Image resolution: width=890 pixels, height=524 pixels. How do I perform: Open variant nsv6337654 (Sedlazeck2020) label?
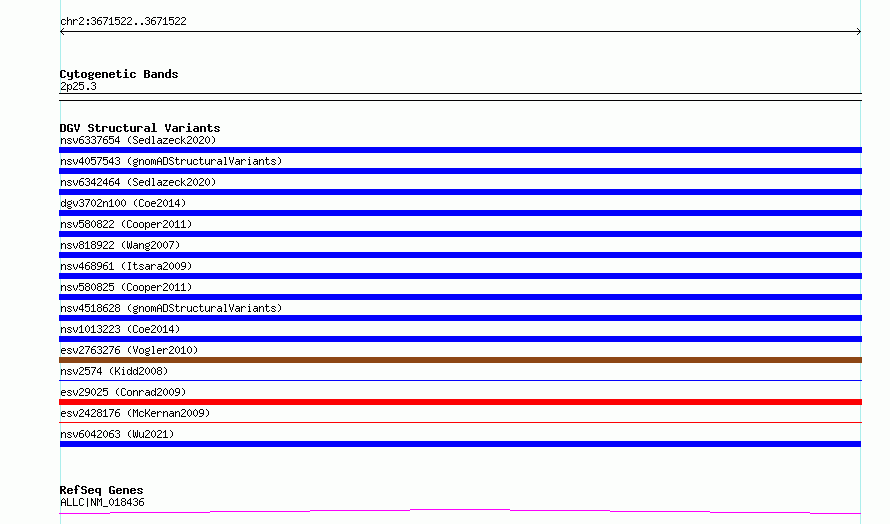(x=138, y=140)
